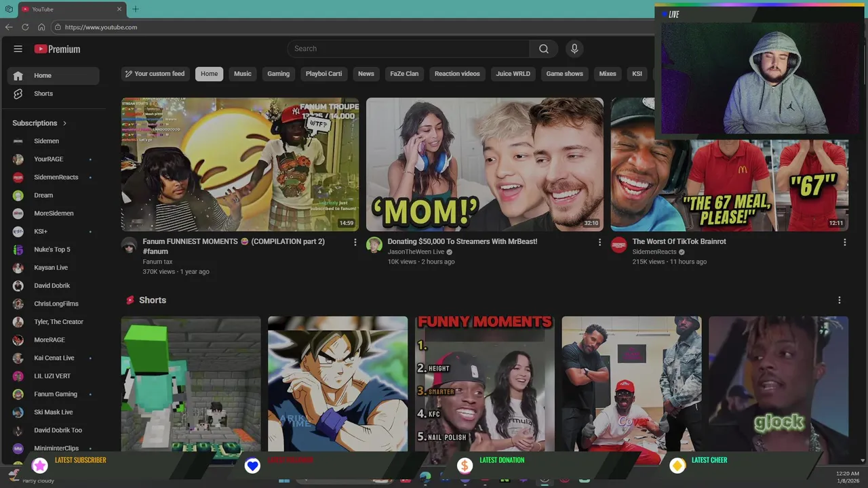Viewport: 868px width, 488px height.
Task: Open a new browser tab with plus icon
Action: (x=136, y=9)
